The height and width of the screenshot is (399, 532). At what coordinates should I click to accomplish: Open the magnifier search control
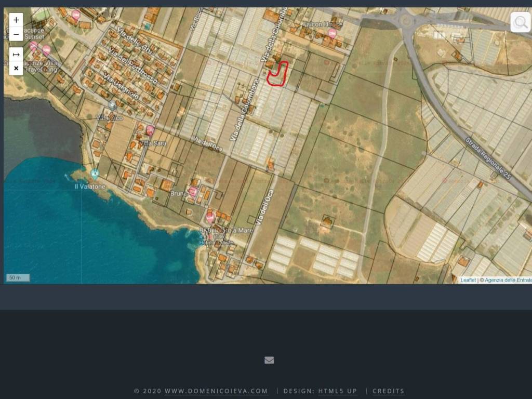click(520, 22)
